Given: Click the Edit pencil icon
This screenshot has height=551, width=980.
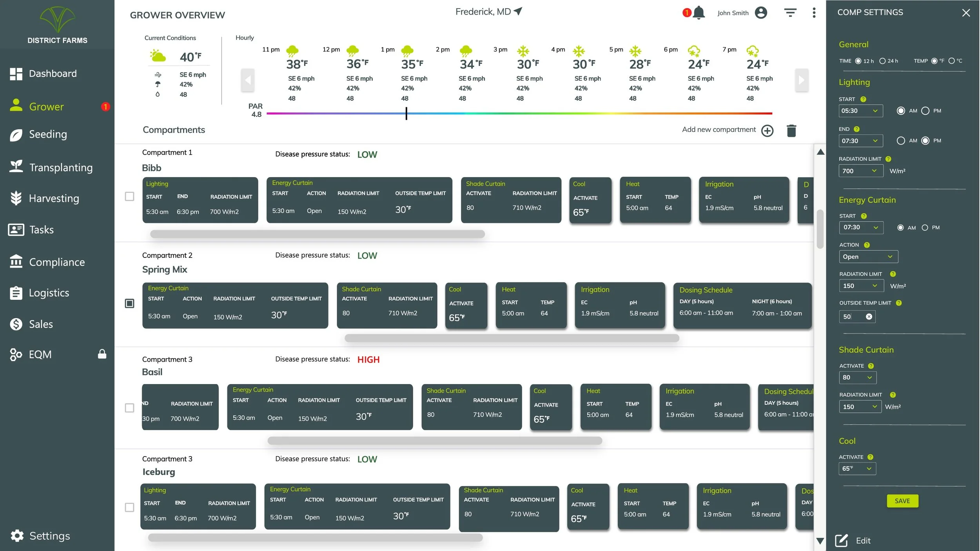Looking at the screenshot, I should (842, 540).
